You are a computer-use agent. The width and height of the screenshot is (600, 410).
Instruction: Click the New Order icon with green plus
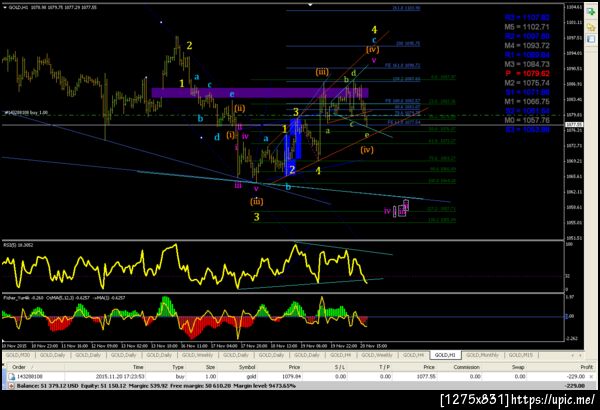[x=591, y=12]
